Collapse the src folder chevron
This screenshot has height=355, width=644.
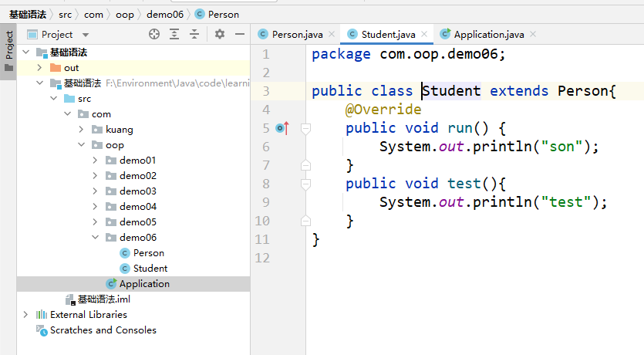coord(53,98)
